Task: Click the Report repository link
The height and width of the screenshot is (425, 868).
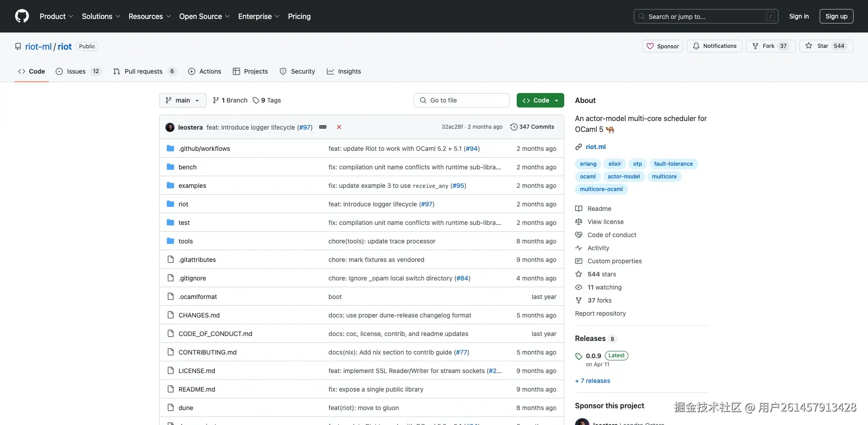Action: coord(600,313)
